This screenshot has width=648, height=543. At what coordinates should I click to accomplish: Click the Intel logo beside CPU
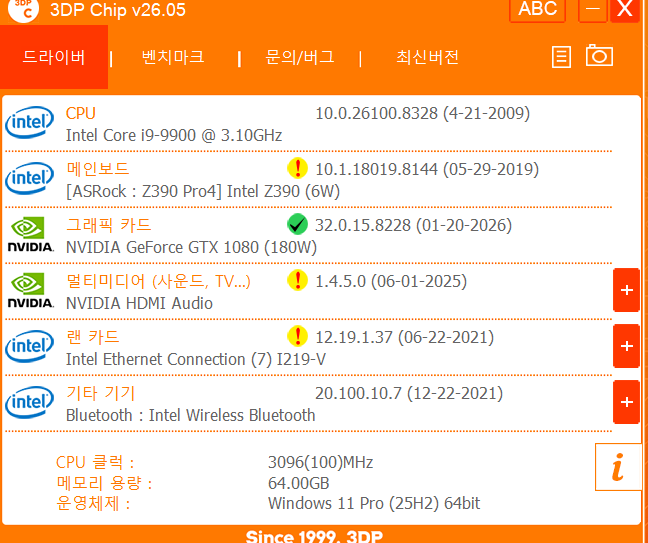pyautogui.click(x=29, y=122)
